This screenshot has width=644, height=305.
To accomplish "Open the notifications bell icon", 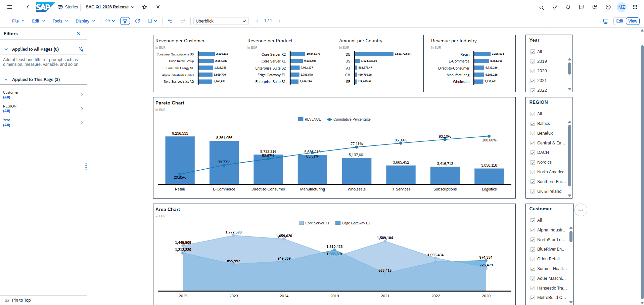I will (x=568, y=7).
